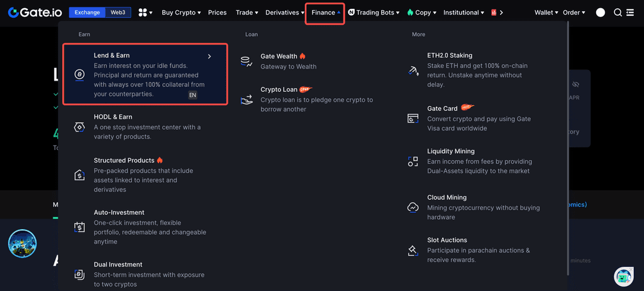The image size is (644, 291).
Task: Click the Liquidity Mining icon
Action: (x=413, y=161)
